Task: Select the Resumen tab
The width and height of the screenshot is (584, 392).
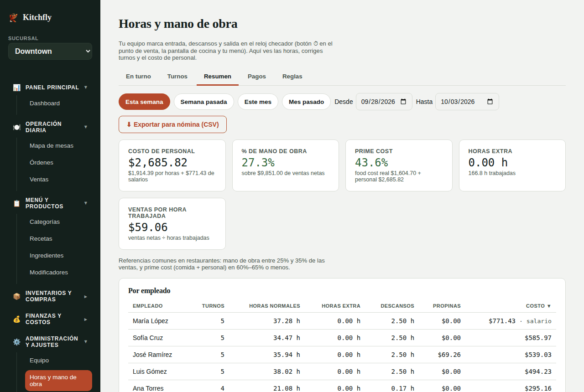Action: (218, 77)
